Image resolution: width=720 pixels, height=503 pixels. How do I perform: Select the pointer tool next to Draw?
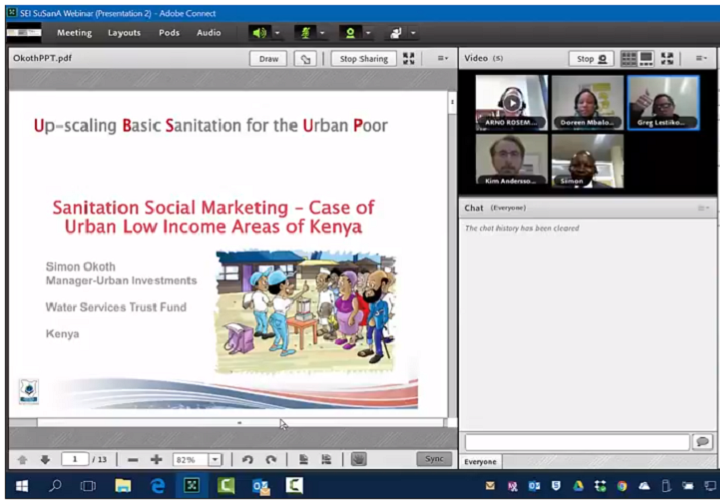[306, 59]
